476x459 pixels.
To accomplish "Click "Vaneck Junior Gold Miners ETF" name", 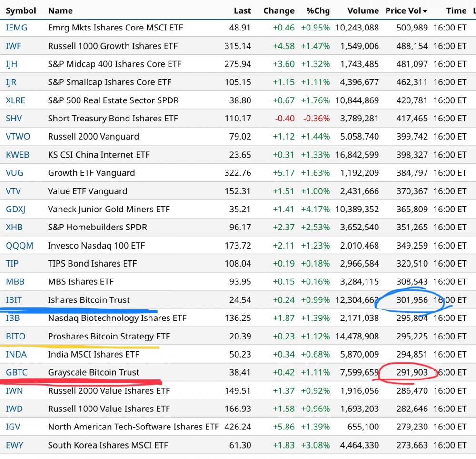I will point(109,209).
